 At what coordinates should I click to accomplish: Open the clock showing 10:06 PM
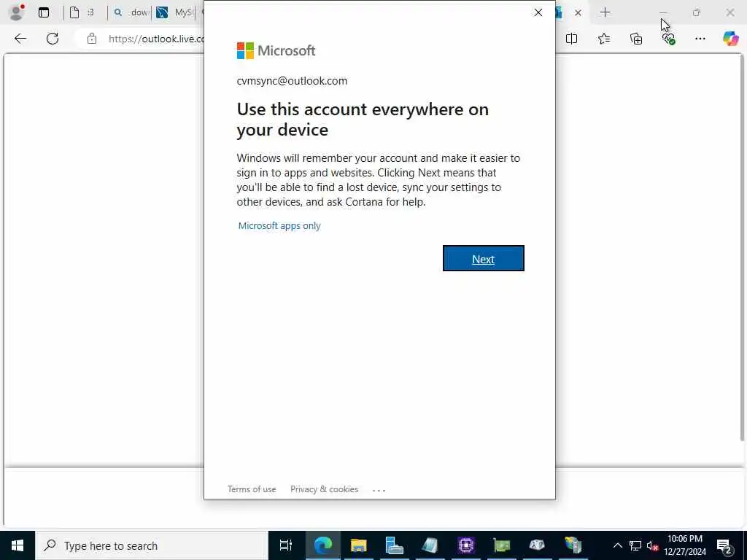[x=684, y=545]
